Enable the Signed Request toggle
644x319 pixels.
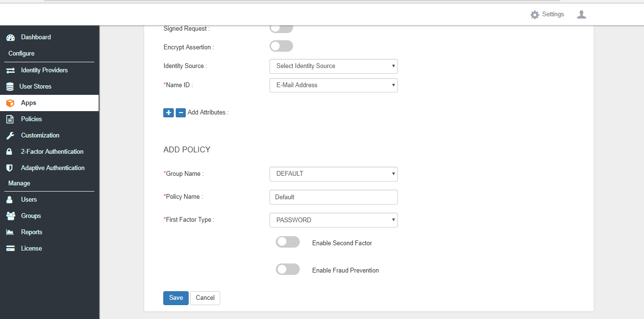281,27
